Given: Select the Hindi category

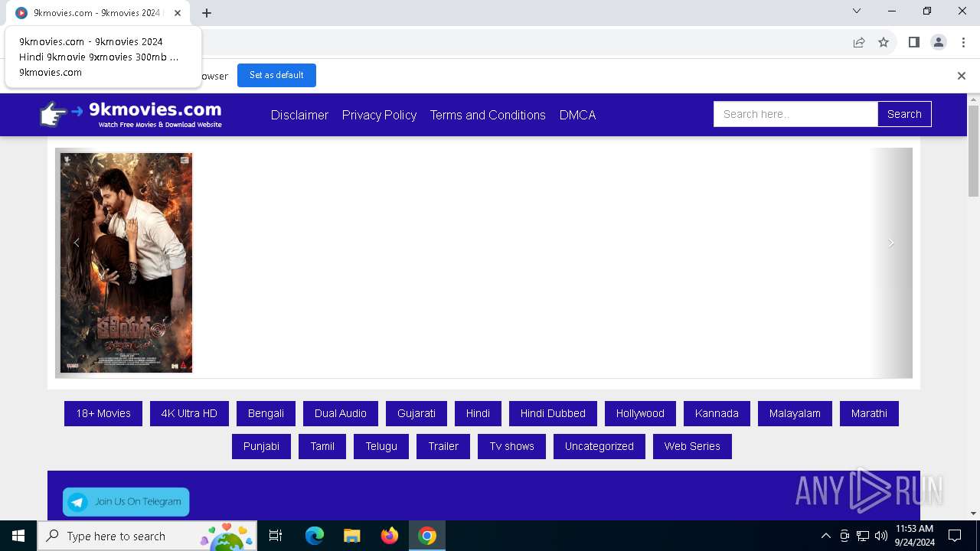Looking at the screenshot, I should click(x=478, y=413).
